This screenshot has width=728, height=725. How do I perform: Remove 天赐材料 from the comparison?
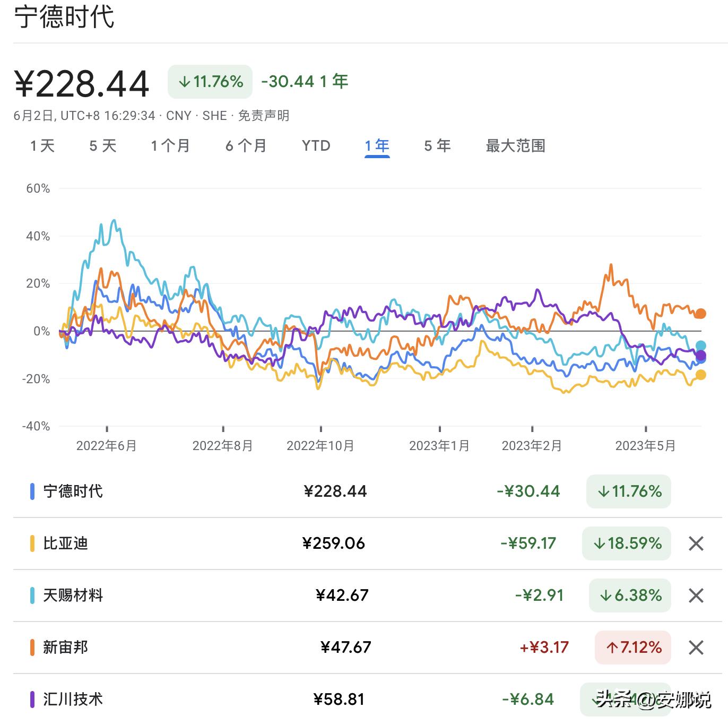(696, 595)
